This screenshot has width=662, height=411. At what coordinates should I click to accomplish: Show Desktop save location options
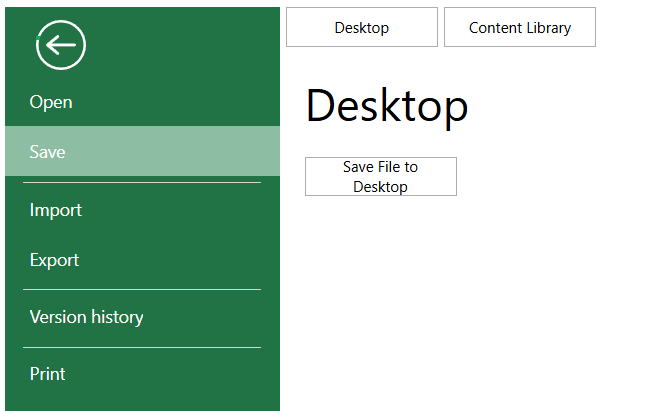pyautogui.click(x=361, y=27)
